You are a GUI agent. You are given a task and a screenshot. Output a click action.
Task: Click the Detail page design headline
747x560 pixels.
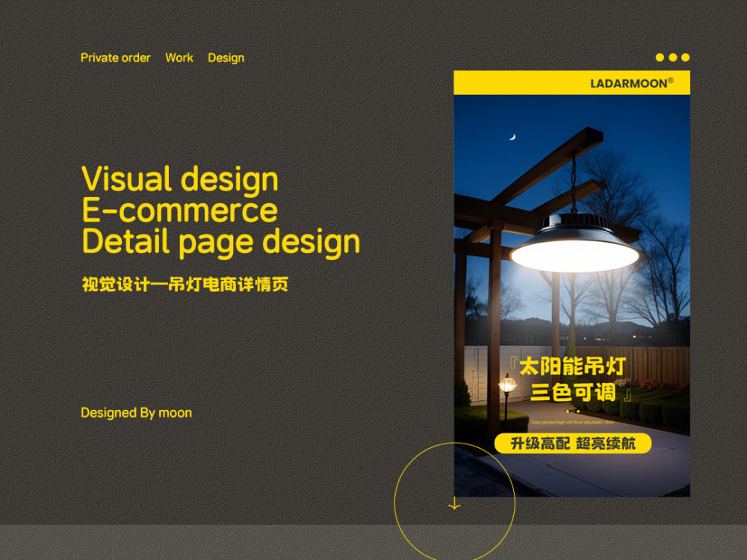(x=221, y=242)
